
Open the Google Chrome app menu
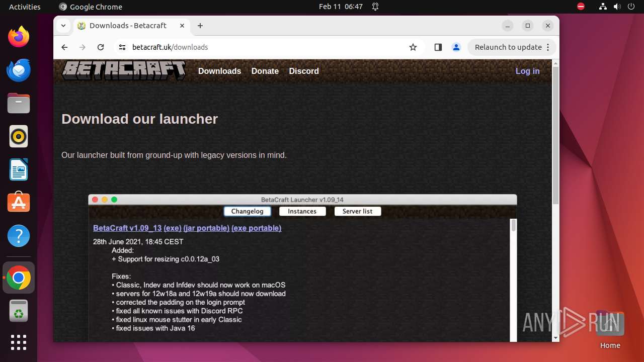pos(91,7)
